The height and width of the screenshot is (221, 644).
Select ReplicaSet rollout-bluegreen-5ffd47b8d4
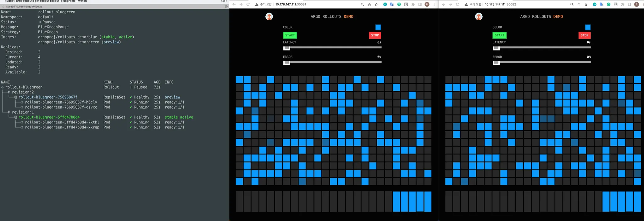(49, 117)
